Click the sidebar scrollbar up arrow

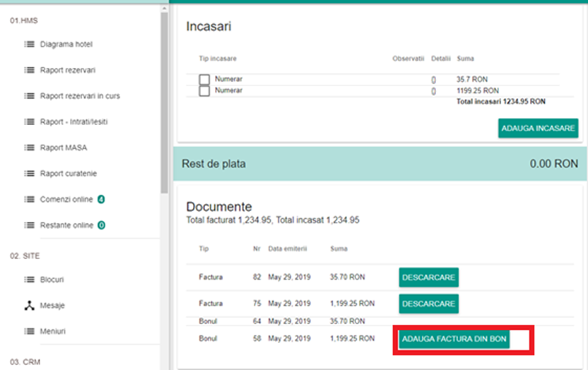tap(164, 8)
